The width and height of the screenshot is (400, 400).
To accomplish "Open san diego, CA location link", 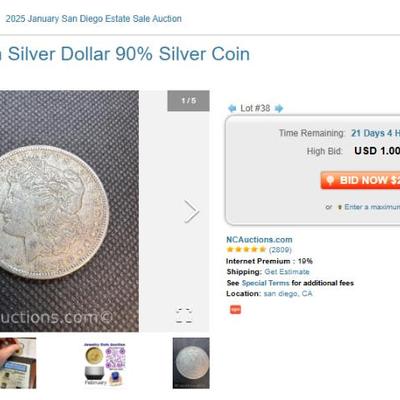I will 288,294.
